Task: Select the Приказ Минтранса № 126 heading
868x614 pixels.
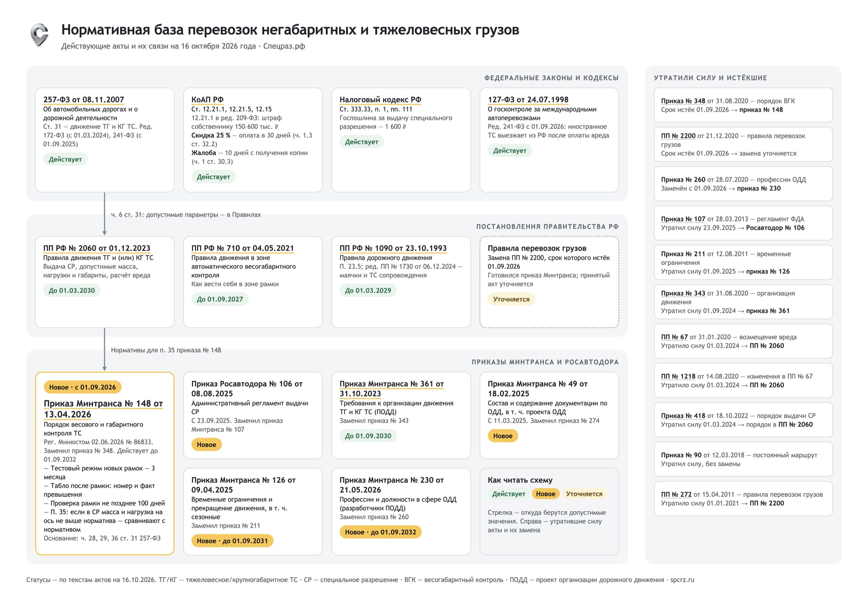Action: (243, 485)
